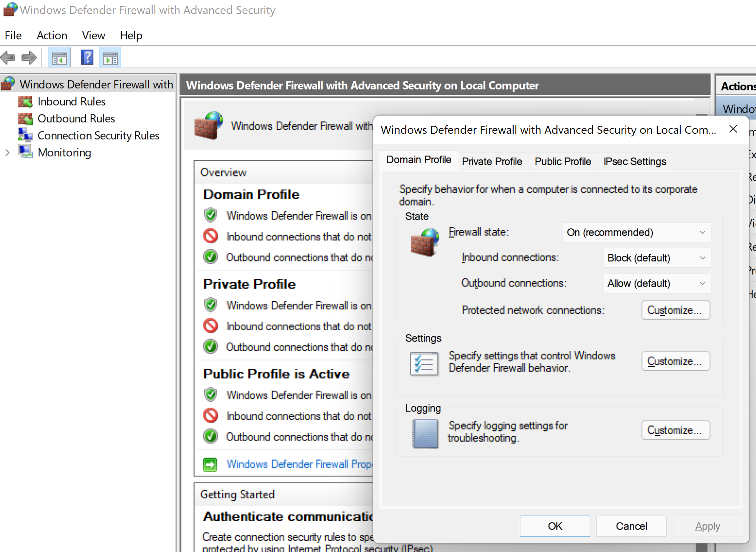Click Domain Profile firewall-on green shield icon

[x=211, y=215]
